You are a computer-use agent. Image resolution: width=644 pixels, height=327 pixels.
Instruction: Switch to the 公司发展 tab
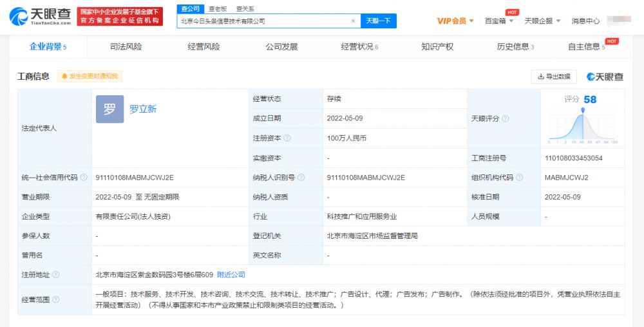[282, 47]
